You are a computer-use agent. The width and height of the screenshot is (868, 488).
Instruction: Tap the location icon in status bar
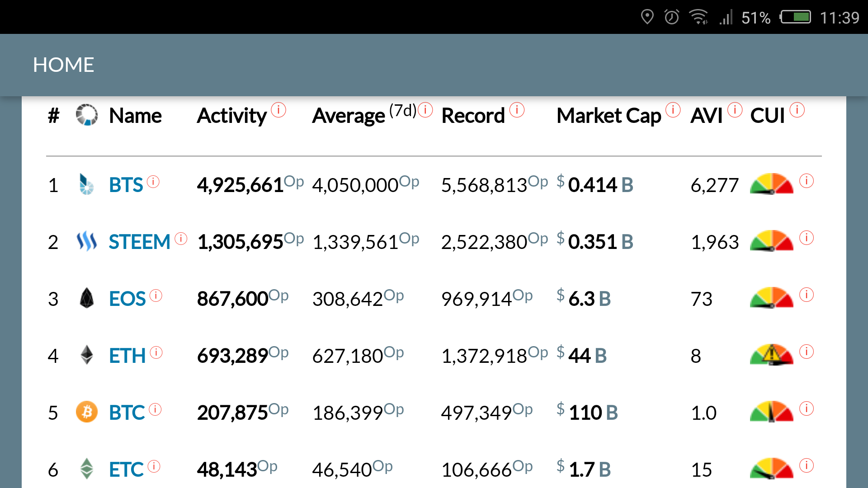(647, 17)
